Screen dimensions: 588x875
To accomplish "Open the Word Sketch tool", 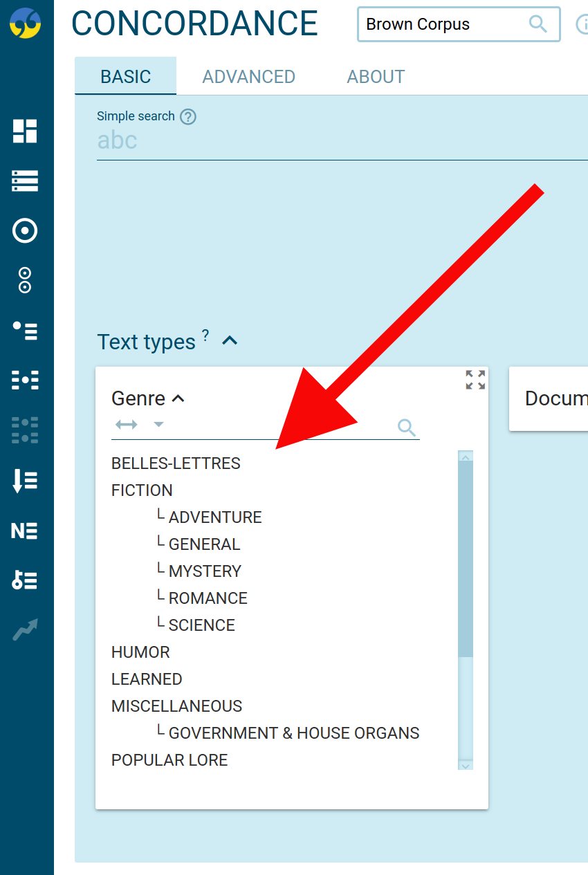I will [x=25, y=231].
